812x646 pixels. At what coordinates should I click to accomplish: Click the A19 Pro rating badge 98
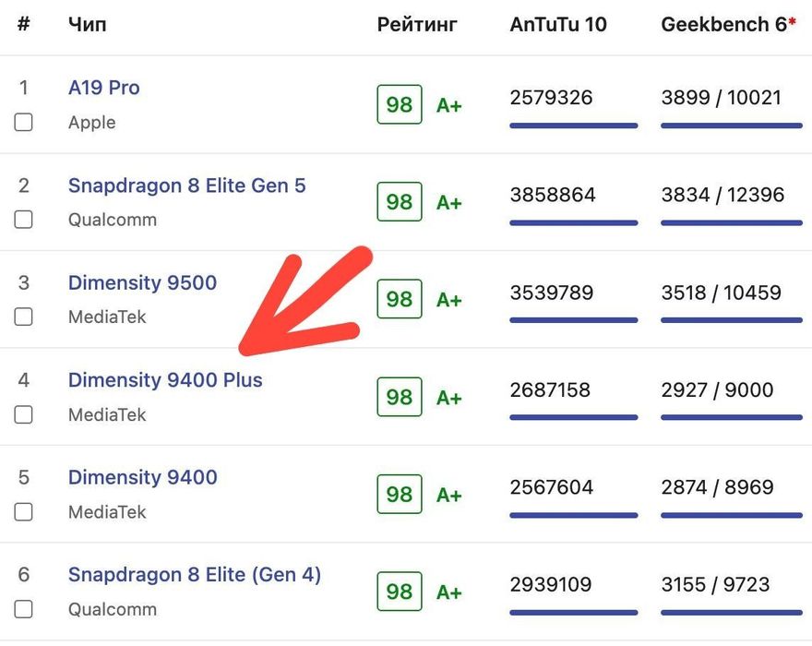(399, 104)
